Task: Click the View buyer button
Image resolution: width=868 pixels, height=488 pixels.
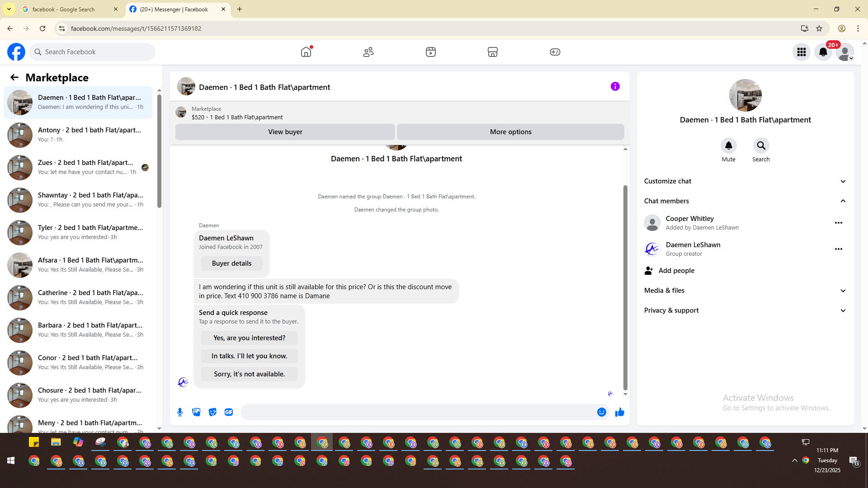Action: coord(285,132)
